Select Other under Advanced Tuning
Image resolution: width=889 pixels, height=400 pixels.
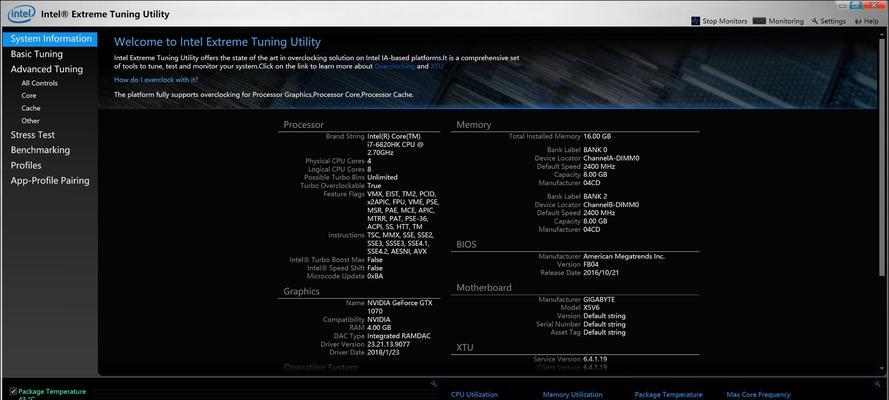coord(31,121)
